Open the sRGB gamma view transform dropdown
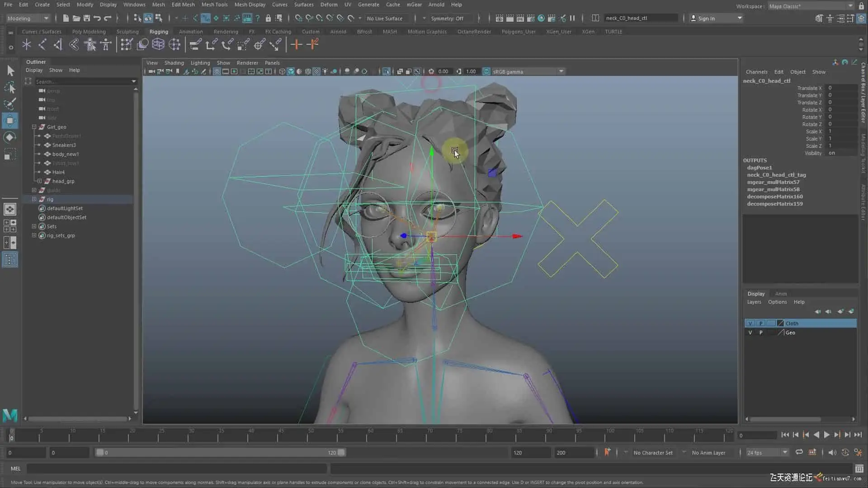868x488 pixels. click(561, 71)
